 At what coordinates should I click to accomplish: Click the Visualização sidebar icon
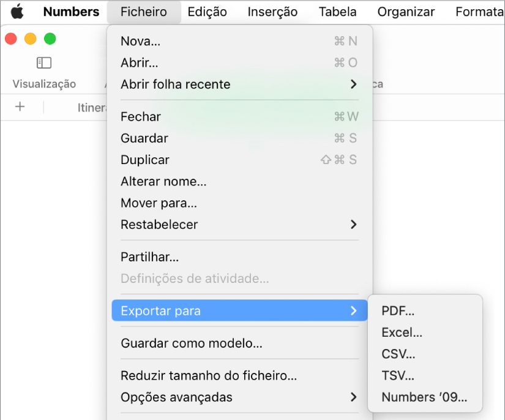point(44,63)
